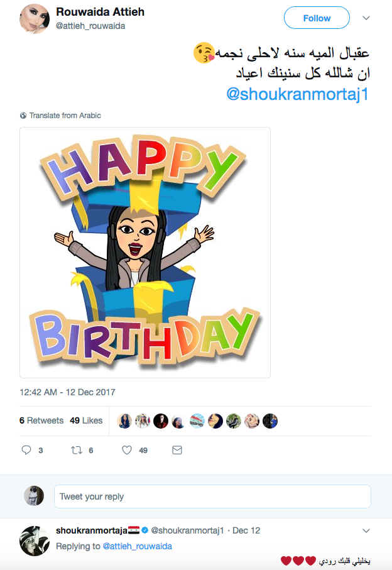Image resolution: width=392 pixels, height=570 pixels.
Task: Click last liker avatar in likes row
Action: (270, 421)
